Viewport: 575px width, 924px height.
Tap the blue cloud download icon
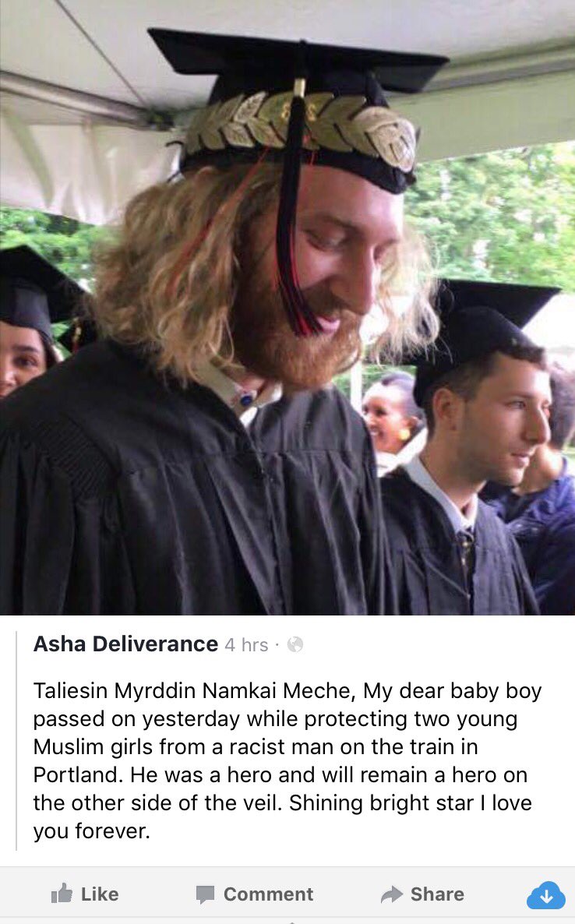545,895
